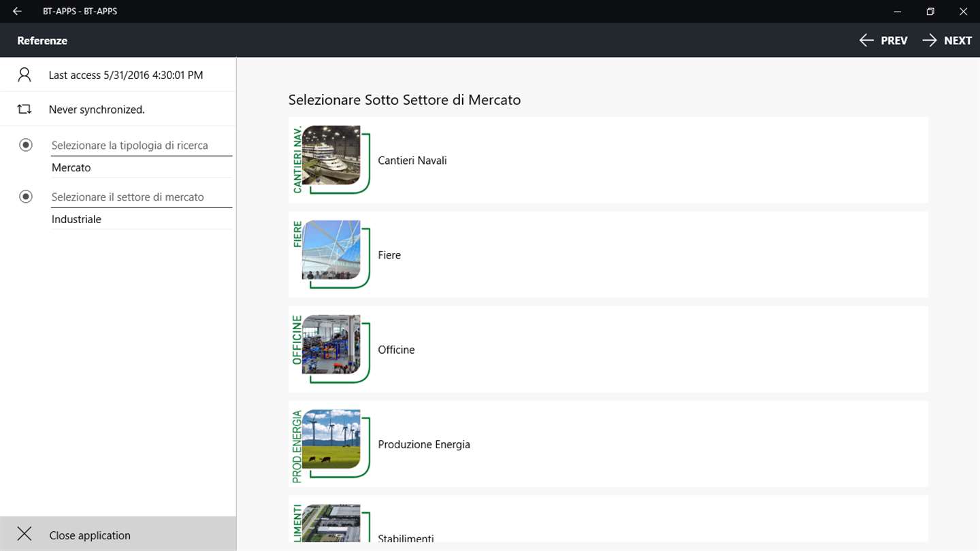Viewport: 980px width, 551px height.
Task: Go to next page with NEXT
Action: [x=947, y=41]
